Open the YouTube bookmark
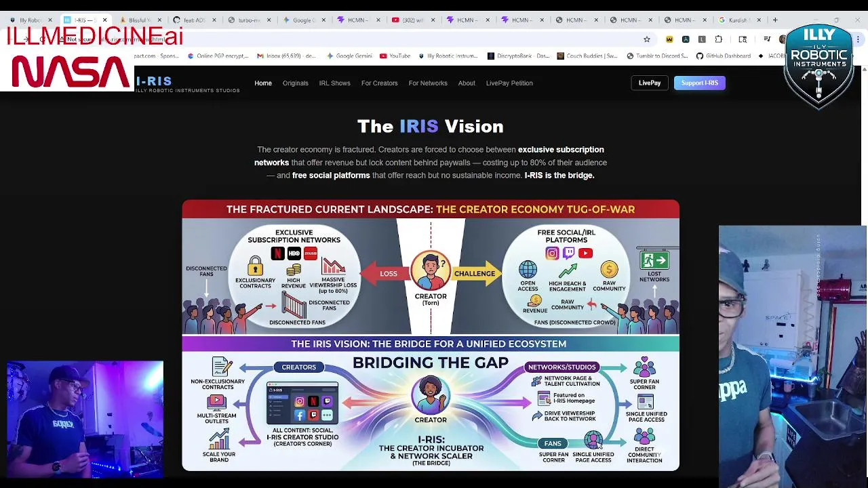The image size is (868, 488). [395, 56]
